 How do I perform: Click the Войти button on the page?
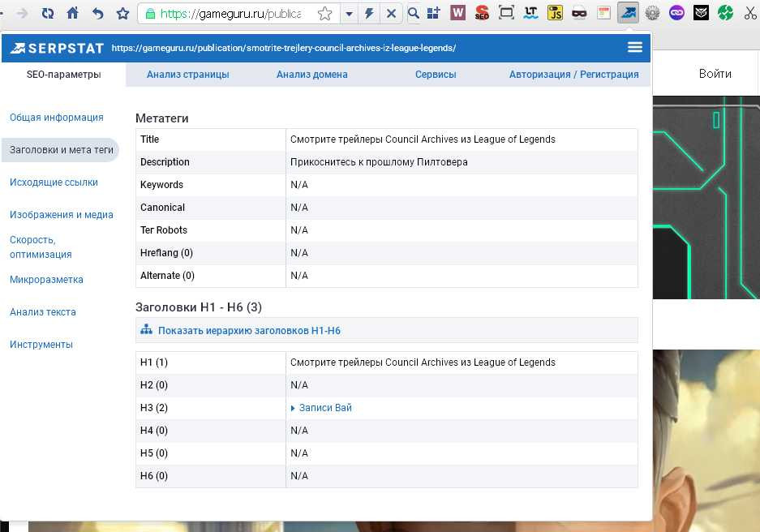pyautogui.click(x=715, y=74)
